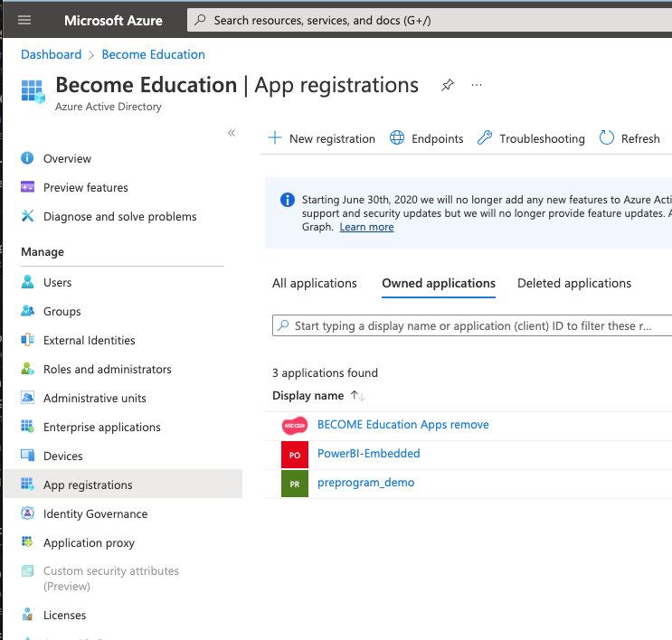The width and height of the screenshot is (672, 640).
Task: Click the green PR app tile
Action: point(295,484)
